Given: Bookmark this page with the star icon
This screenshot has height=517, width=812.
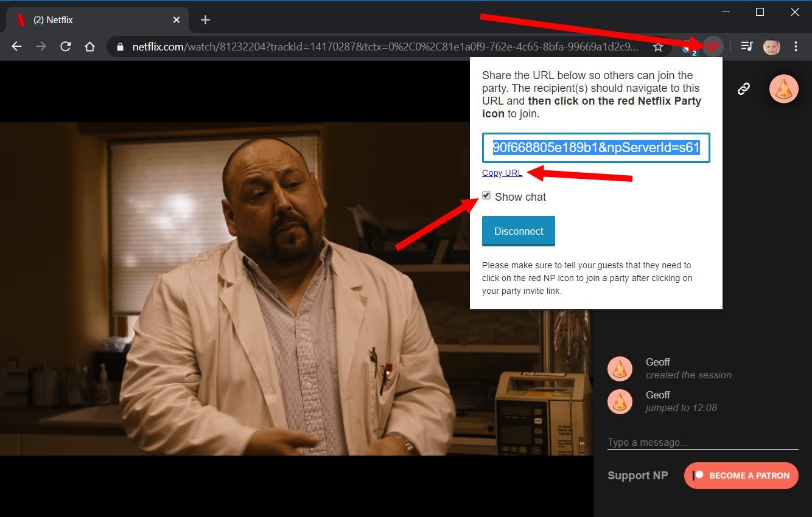Looking at the screenshot, I should click(x=658, y=47).
